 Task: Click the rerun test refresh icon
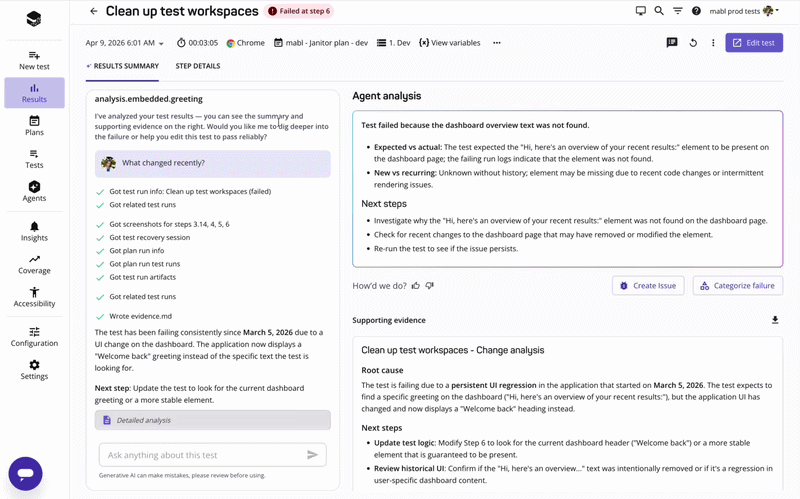tap(693, 43)
